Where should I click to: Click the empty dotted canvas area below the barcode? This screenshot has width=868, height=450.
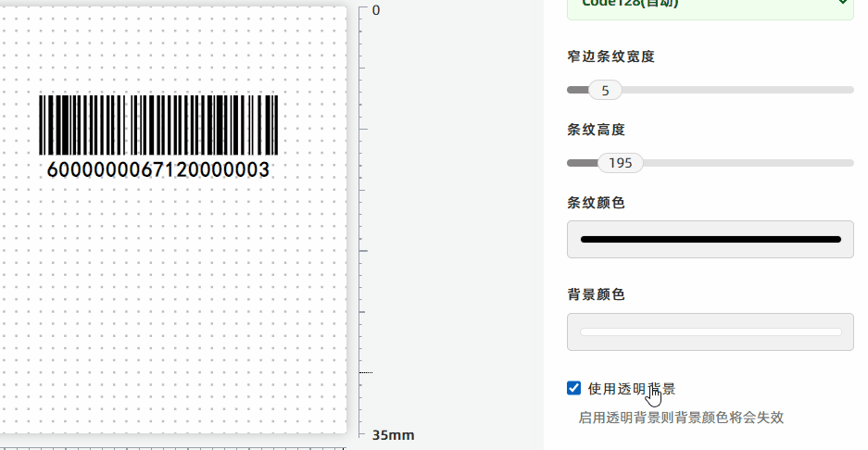171,305
